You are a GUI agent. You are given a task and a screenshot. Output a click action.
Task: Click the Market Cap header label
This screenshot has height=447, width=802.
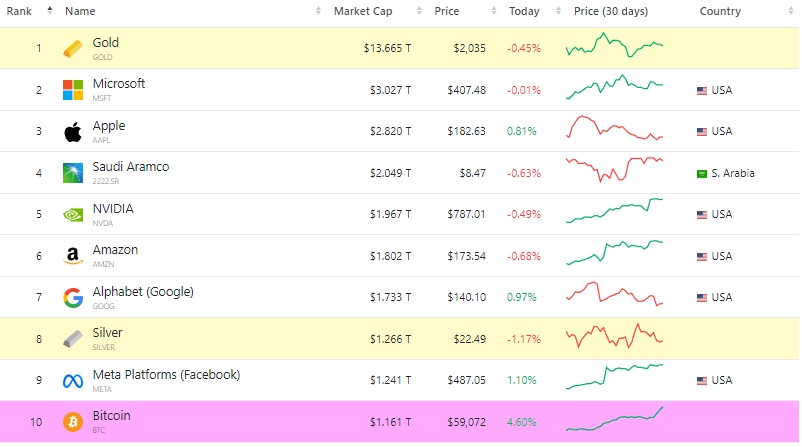pyautogui.click(x=363, y=11)
